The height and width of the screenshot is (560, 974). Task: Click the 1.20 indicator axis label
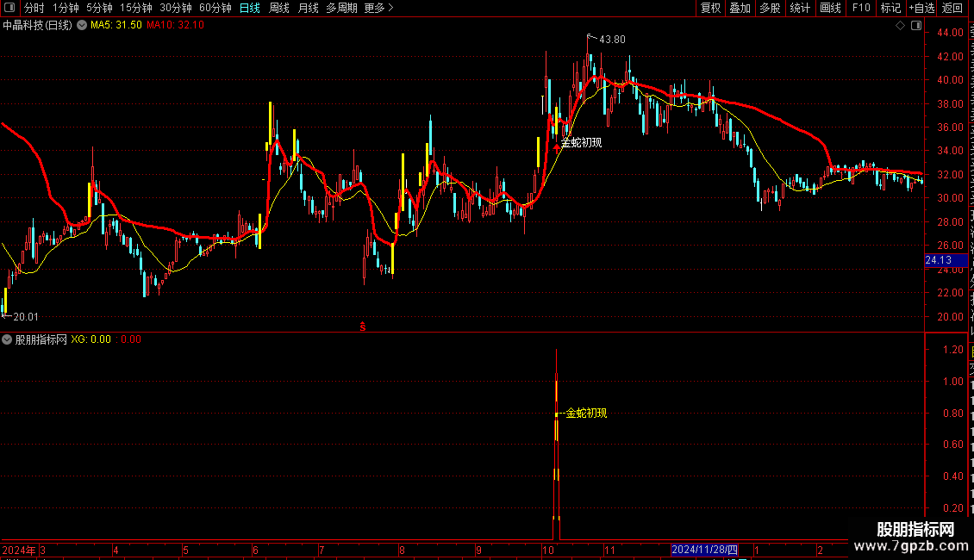click(x=952, y=350)
